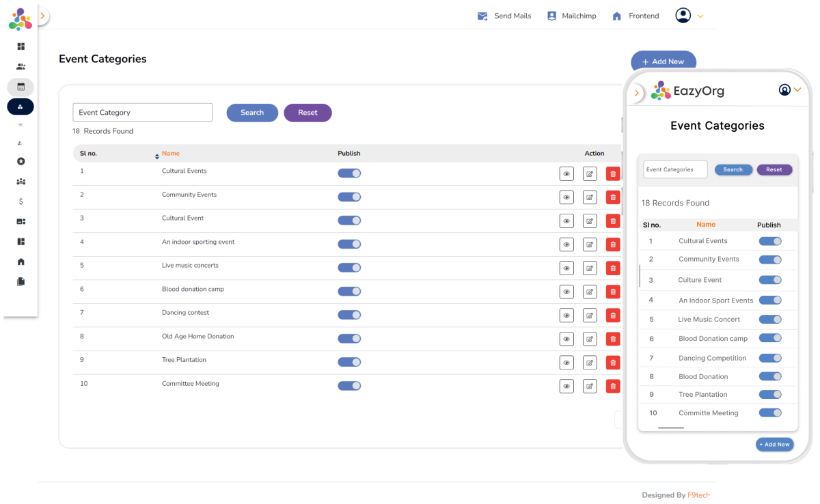
Task: View details of Live music concerts
Action: [566, 268]
